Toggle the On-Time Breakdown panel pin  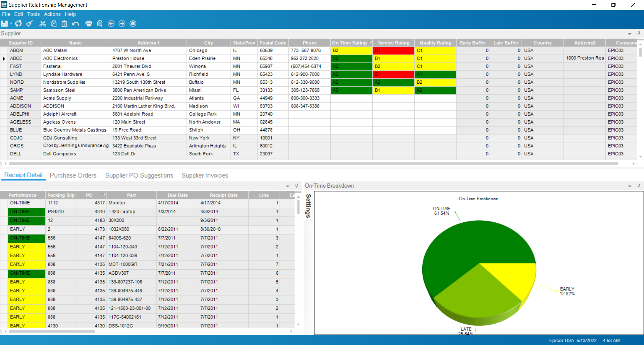639,186
